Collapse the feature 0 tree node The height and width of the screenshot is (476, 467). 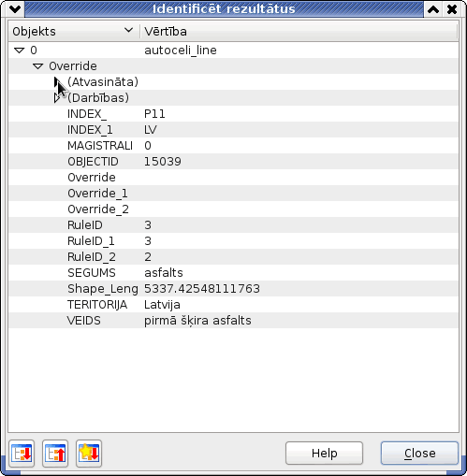click(x=20, y=50)
